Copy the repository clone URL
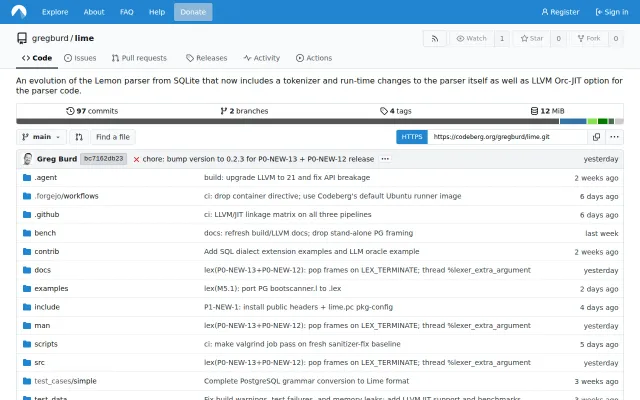 596,137
